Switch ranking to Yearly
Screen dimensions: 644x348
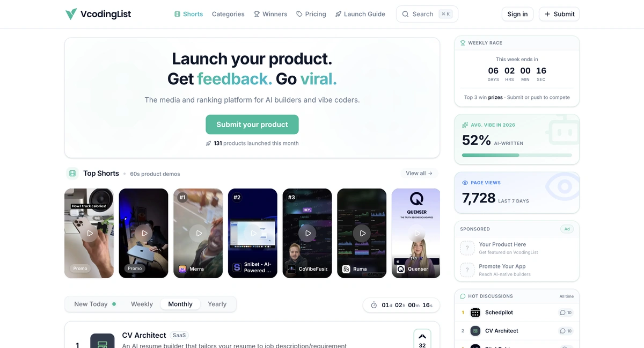pos(217,304)
